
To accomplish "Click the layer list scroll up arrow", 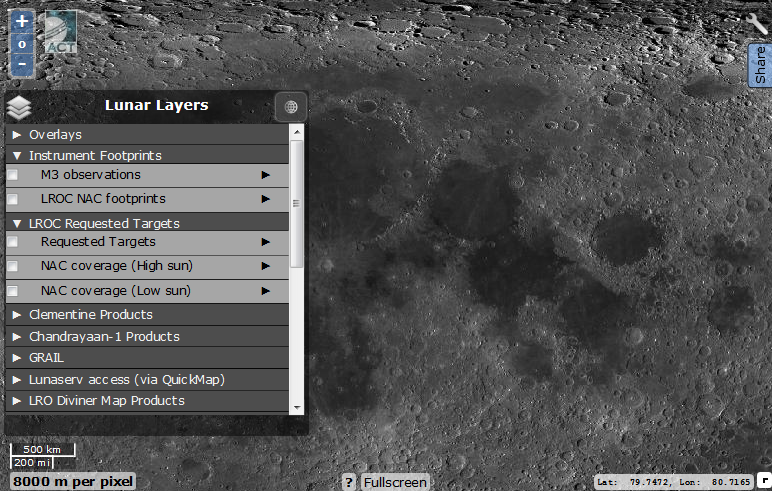I will point(297,132).
